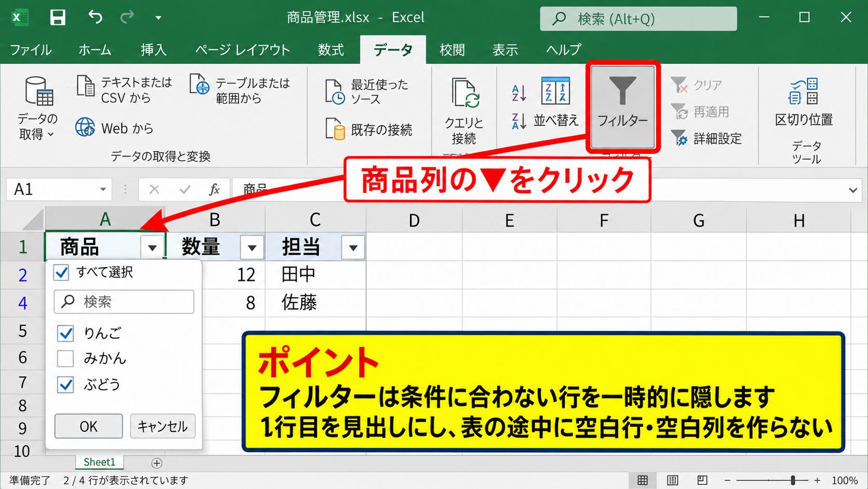868x489 pixels.
Task: Add a new sheet with plus icon
Action: [157, 463]
